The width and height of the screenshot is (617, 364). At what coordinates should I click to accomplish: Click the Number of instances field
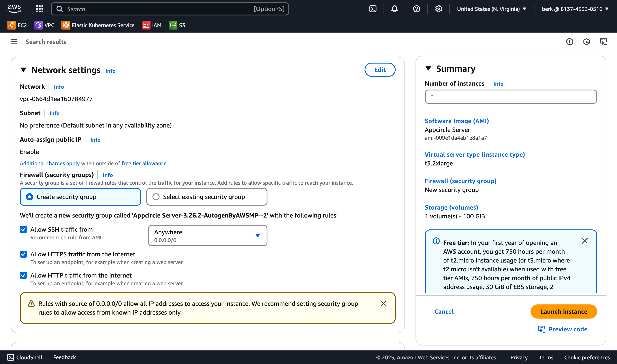(511, 97)
